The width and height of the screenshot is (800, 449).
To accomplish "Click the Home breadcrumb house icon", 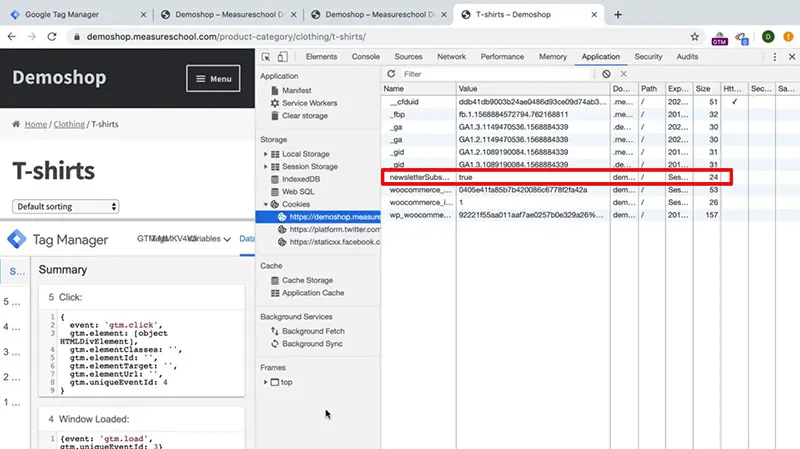I will pos(16,124).
